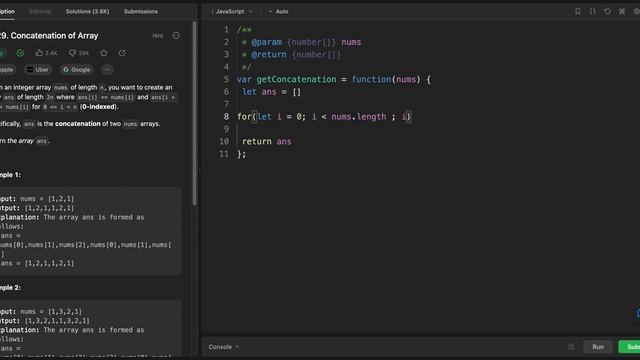Switch to the Editorial tab
The height and width of the screenshot is (360, 640).
(40, 11)
